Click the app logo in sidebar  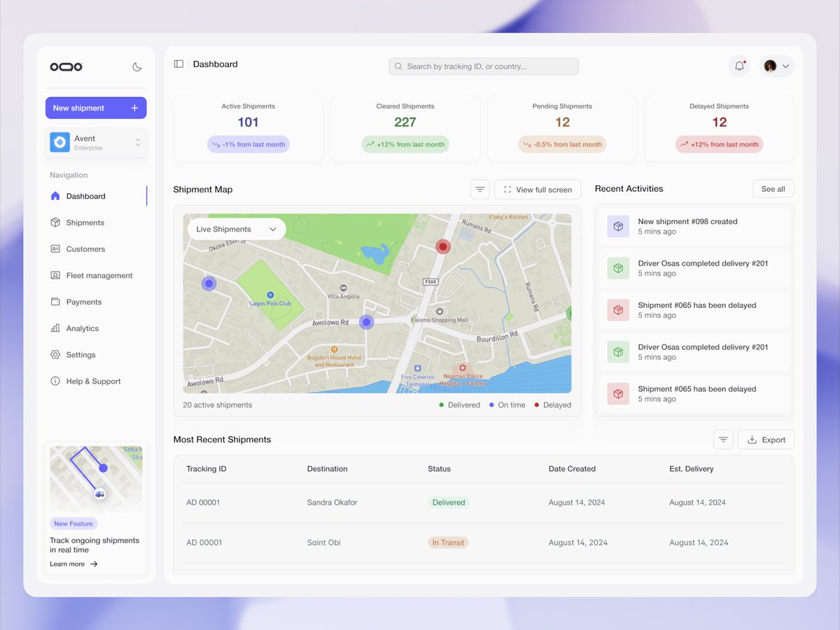[x=66, y=67]
